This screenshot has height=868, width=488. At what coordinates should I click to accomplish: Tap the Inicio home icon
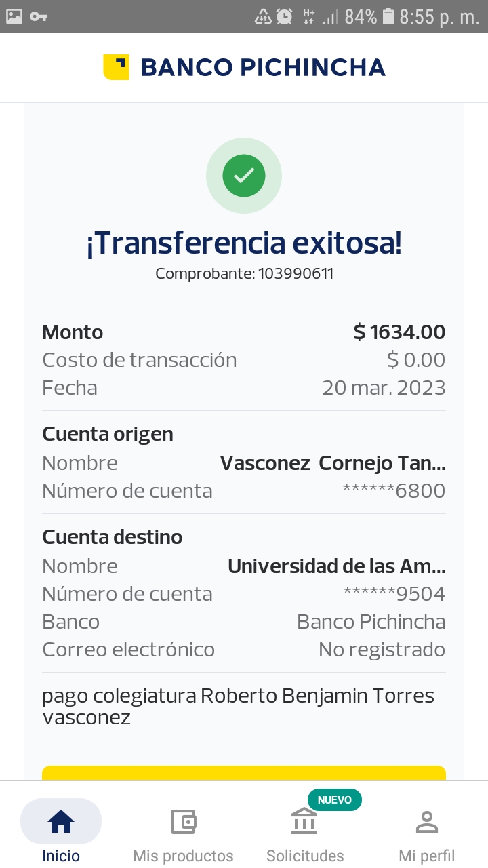[61, 822]
